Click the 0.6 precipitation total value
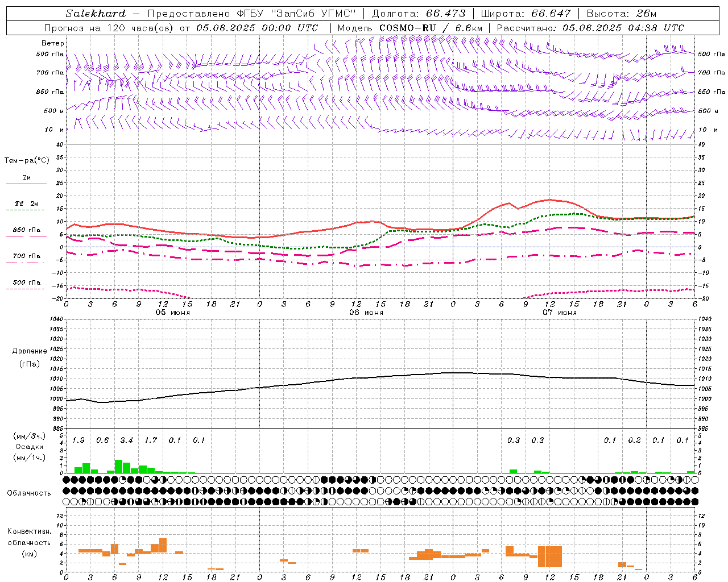Image resolution: width=728 pixels, height=582 pixels. [x=102, y=440]
